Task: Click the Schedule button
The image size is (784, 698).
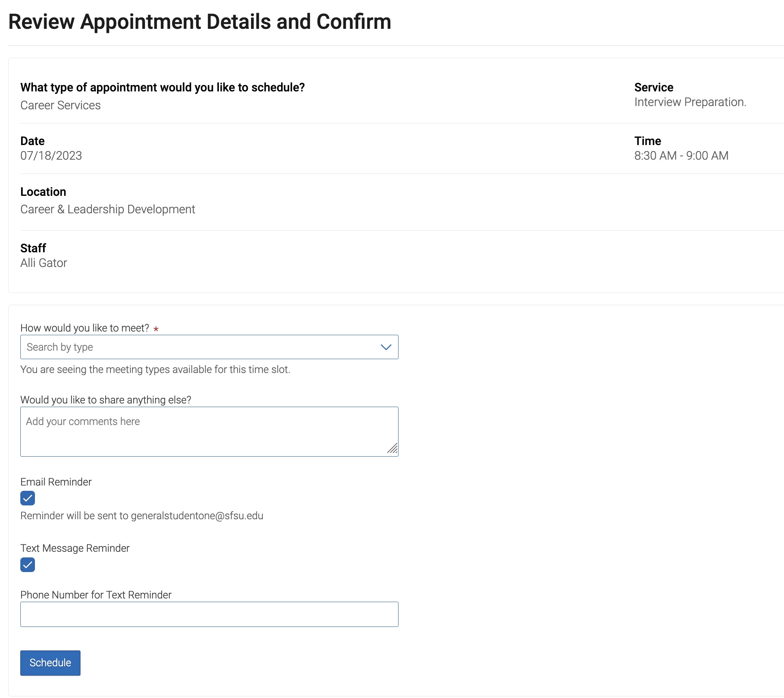Action: [50, 663]
